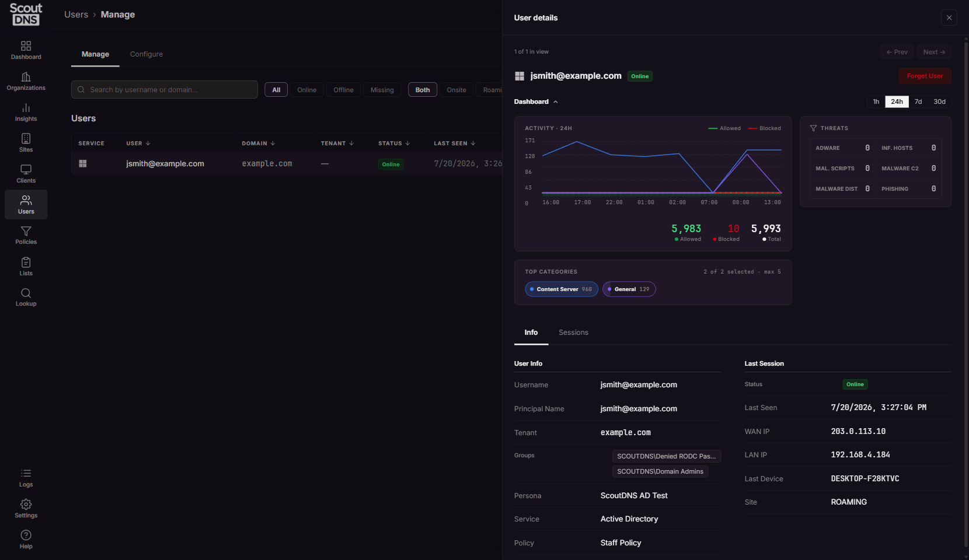This screenshot has width=969, height=560.
Task: Open Help in the sidebar
Action: (26, 540)
